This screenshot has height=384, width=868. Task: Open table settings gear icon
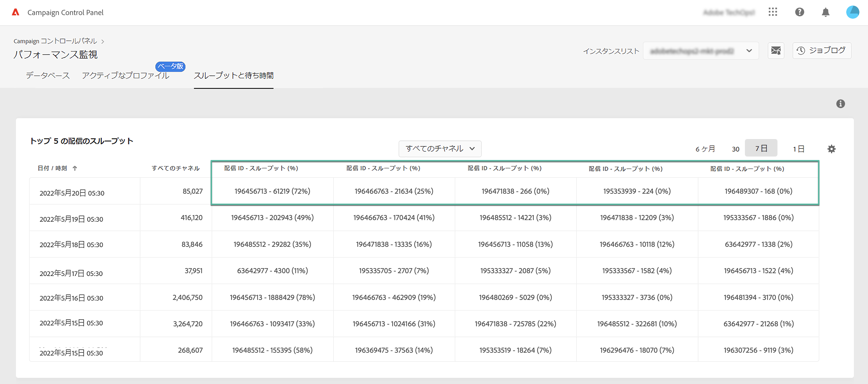(x=831, y=149)
